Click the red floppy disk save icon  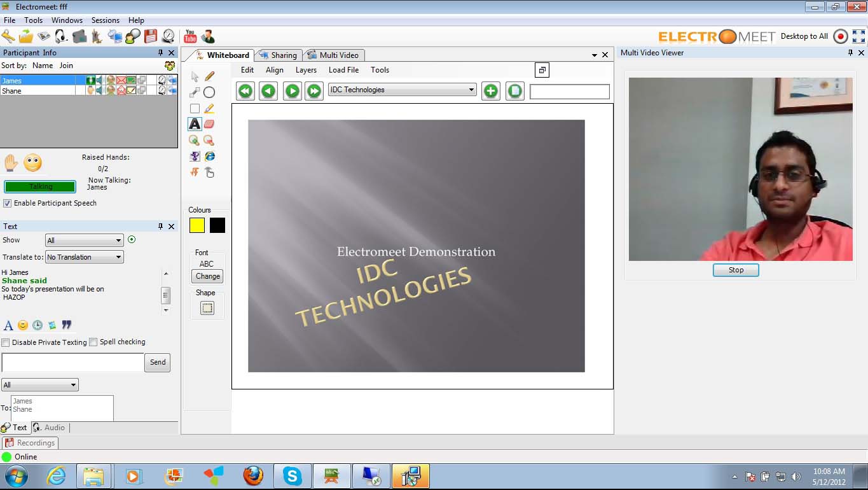point(151,36)
